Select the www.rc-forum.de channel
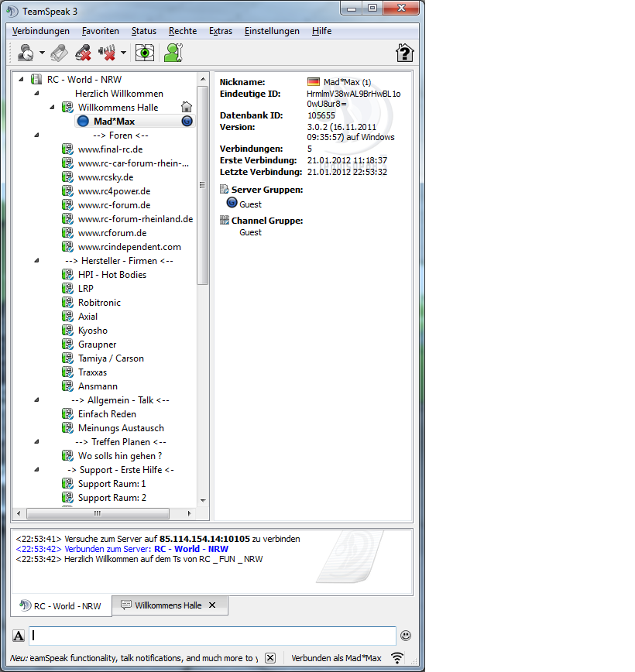This screenshot has width=635, height=672. pyautogui.click(x=114, y=205)
